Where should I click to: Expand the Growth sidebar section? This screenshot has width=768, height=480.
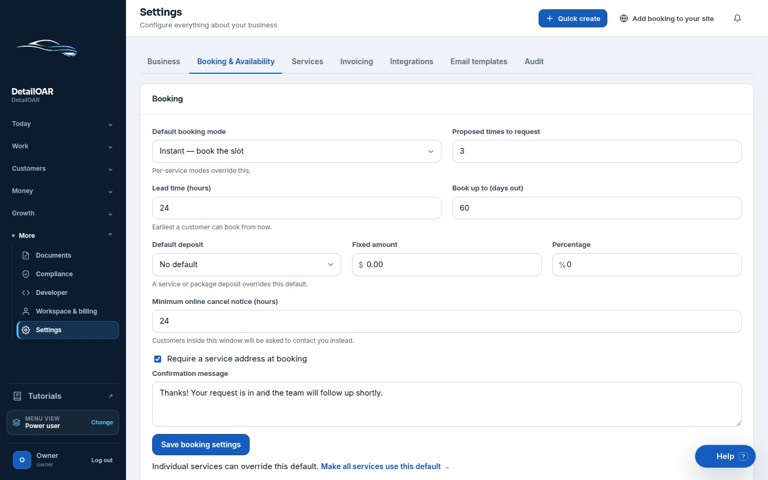[63, 214]
